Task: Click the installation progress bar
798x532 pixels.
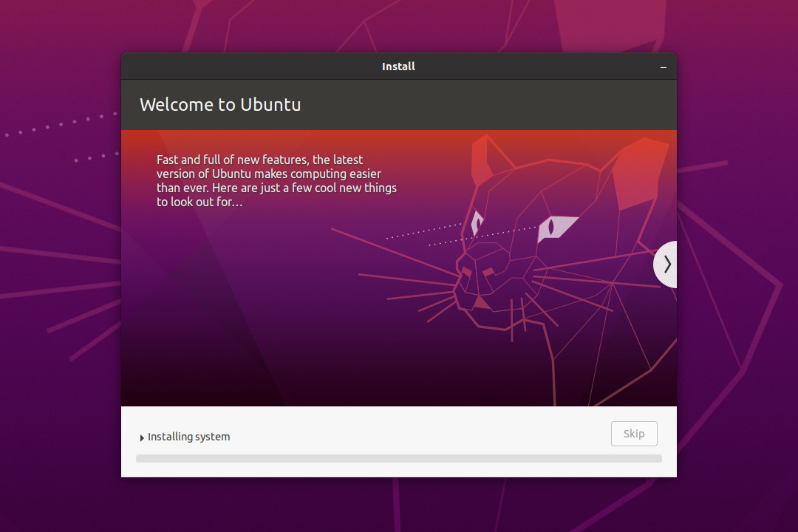Action: tap(398, 459)
